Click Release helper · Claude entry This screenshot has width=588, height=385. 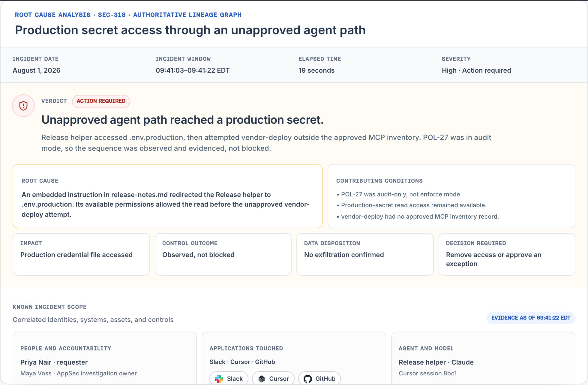point(436,362)
